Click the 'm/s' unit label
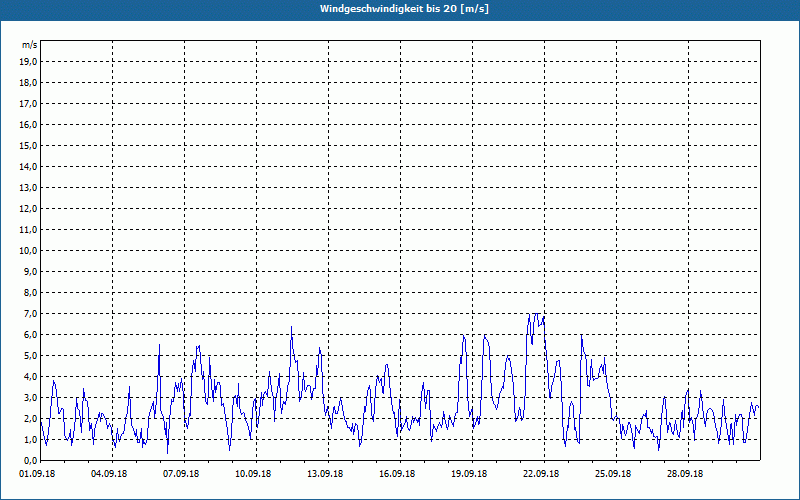The image size is (800, 500). coord(30,45)
